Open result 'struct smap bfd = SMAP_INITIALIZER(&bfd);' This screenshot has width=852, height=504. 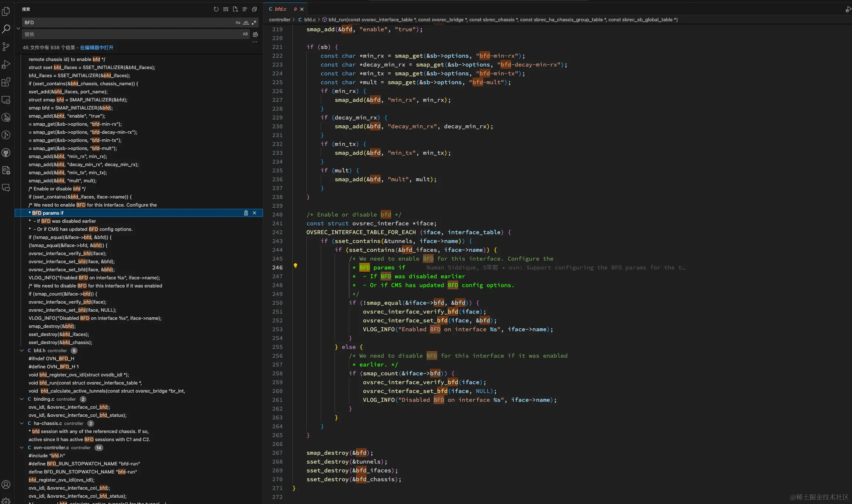click(x=78, y=100)
